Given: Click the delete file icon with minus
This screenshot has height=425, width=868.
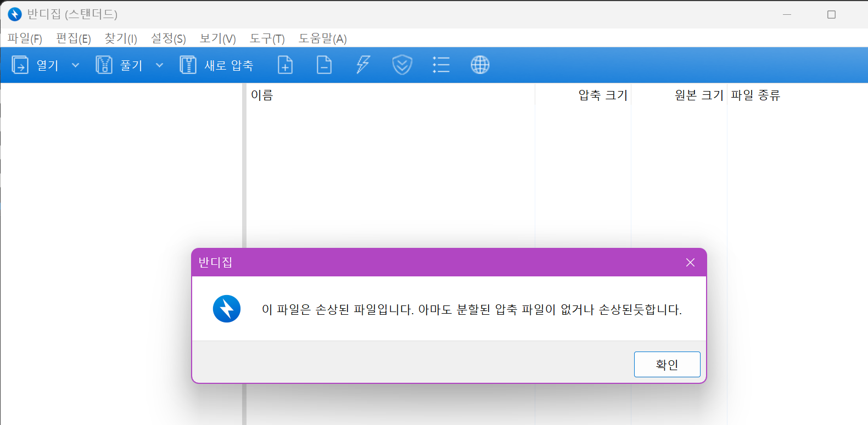Looking at the screenshot, I should pos(324,65).
